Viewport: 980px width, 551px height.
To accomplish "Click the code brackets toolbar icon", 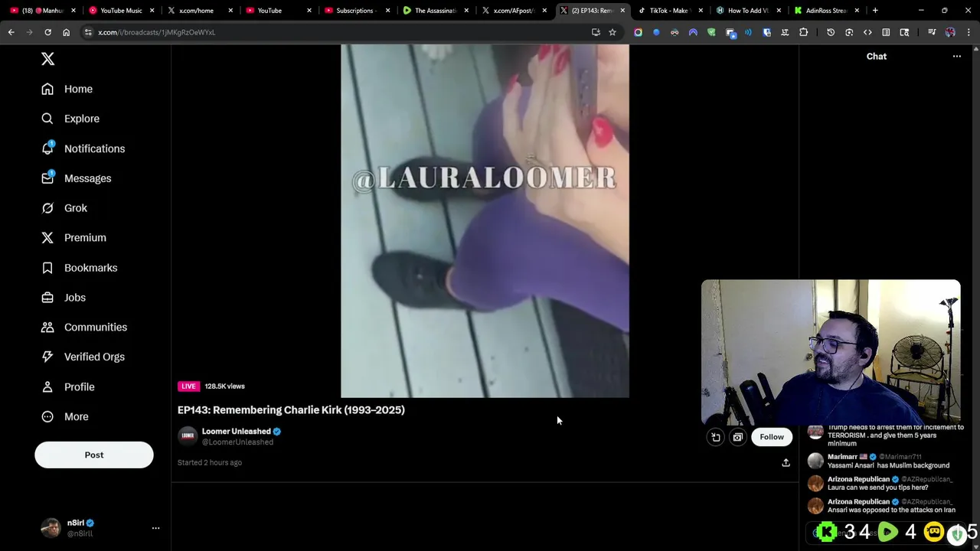I will coord(867,32).
